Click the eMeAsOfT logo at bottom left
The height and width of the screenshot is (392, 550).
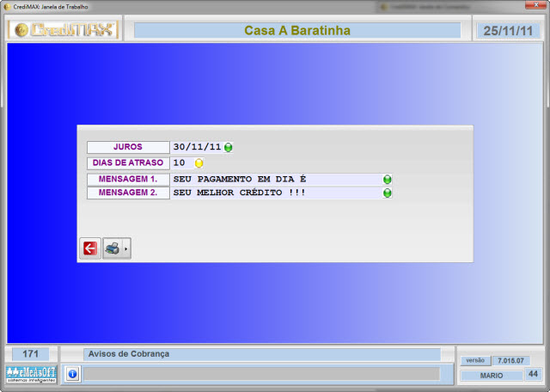pos(31,374)
